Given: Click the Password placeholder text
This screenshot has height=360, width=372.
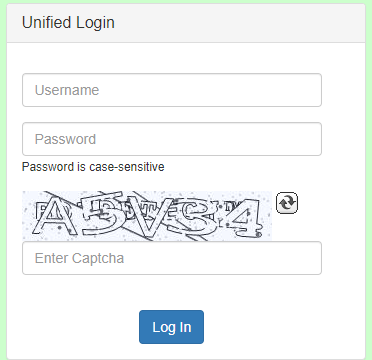Looking at the screenshot, I should (x=65, y=139).
